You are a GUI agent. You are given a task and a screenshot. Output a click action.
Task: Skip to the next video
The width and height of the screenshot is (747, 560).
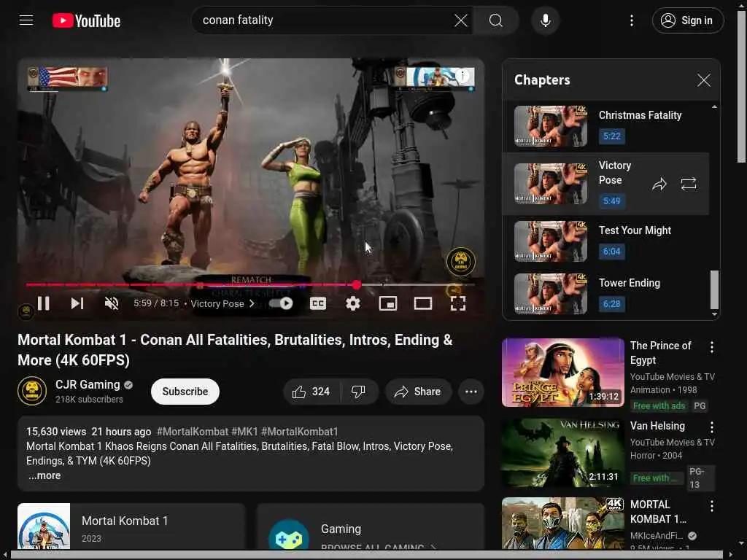pyautogui.click(x=77, y=303)
